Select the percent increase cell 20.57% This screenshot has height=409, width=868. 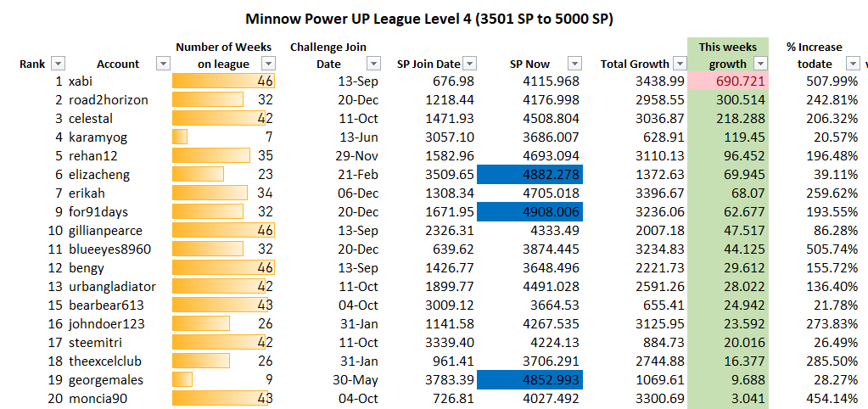834,137
